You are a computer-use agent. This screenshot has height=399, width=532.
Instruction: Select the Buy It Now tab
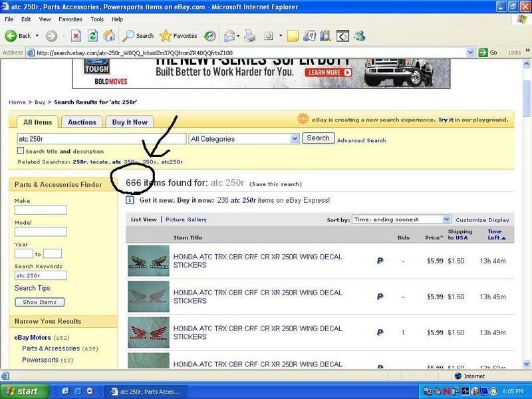point(130,122)
